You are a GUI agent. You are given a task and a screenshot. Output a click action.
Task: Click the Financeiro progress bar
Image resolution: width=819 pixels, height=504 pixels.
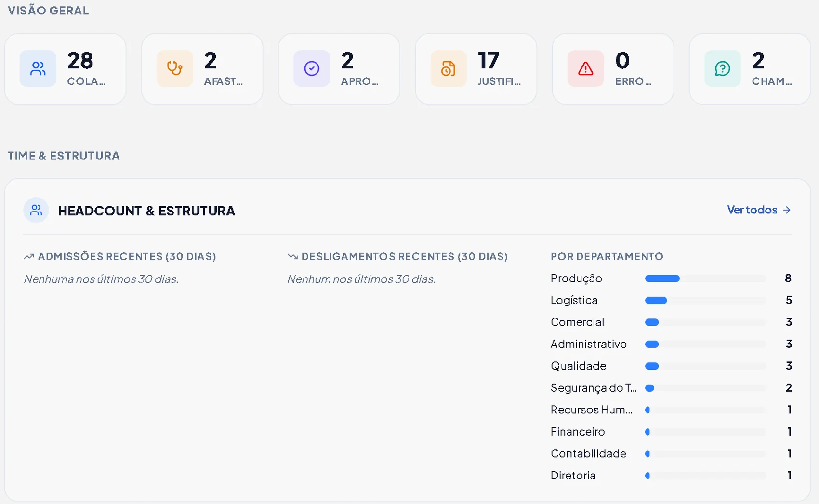pyautogui.click(x=705, y=432)
